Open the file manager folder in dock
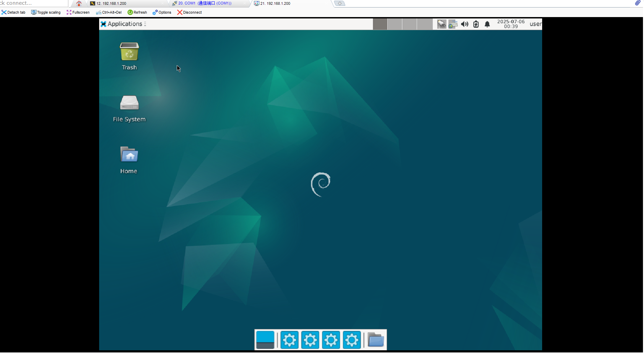This screenshot has width=644, height=353. coord(376,340)
